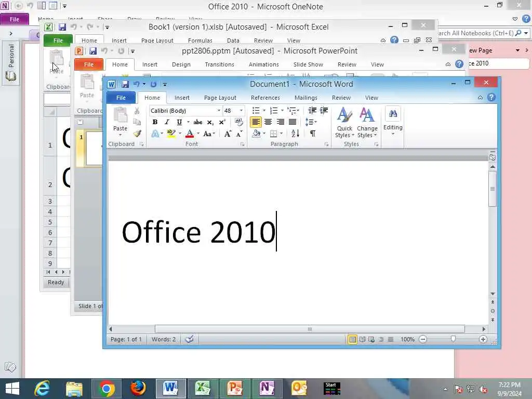Click Bold in Word's Font group
532x399 pixels.
click(x=155, y=122)
